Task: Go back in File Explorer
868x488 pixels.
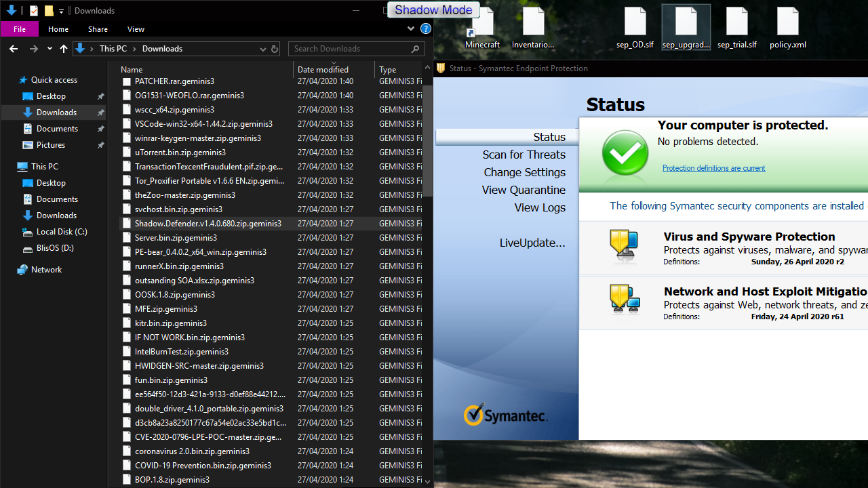Action: (14, 49)
